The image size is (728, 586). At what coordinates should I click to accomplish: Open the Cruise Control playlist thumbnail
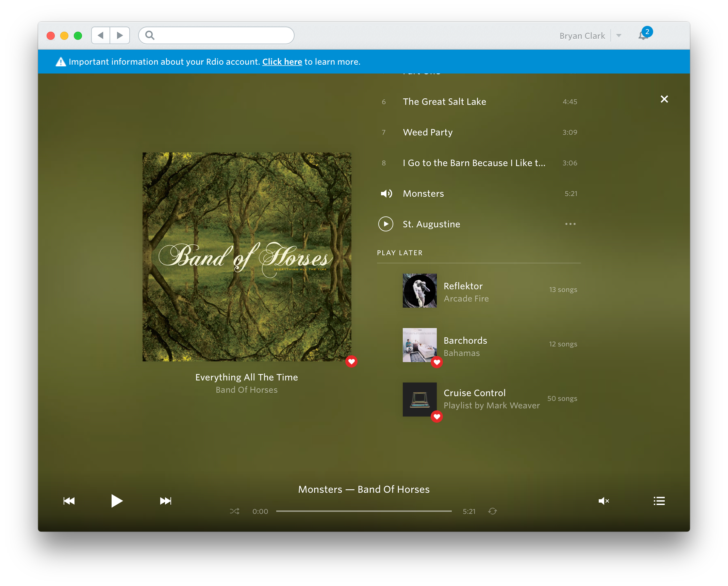click(419, 399)
